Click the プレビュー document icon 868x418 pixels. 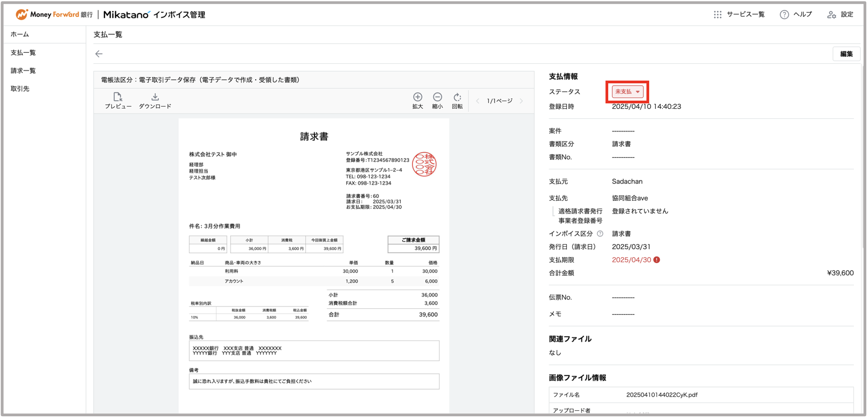(x=118, y=97)
